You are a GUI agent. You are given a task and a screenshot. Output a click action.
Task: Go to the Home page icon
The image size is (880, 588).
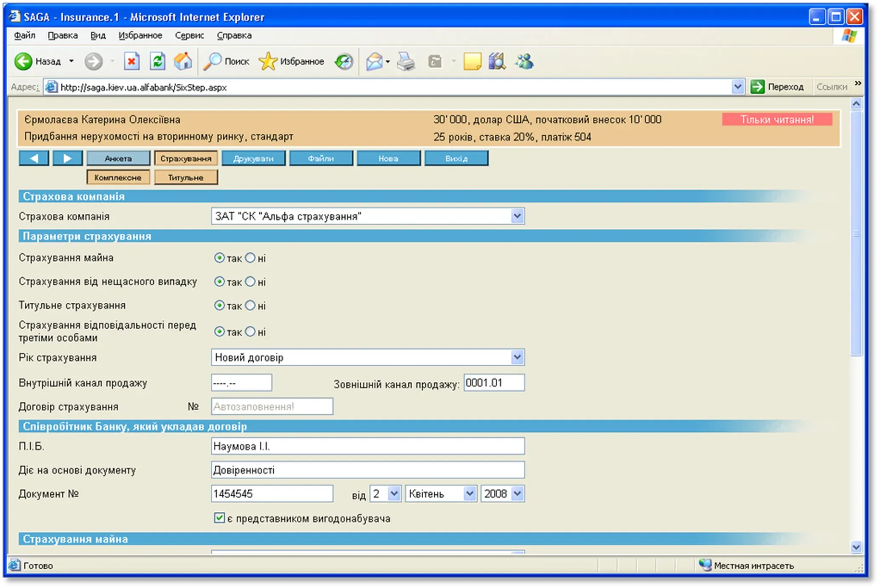point(183,61)
